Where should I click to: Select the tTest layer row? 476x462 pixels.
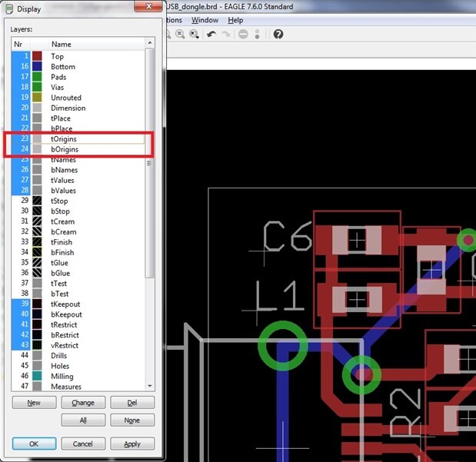click(x=78, y=283)
